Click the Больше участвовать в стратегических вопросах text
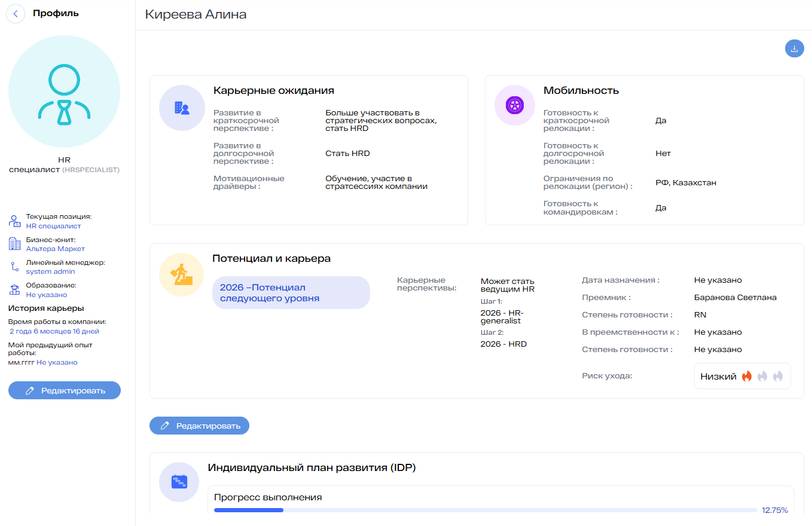This screenshot has width=812, height=526. [x=381, y=120]
